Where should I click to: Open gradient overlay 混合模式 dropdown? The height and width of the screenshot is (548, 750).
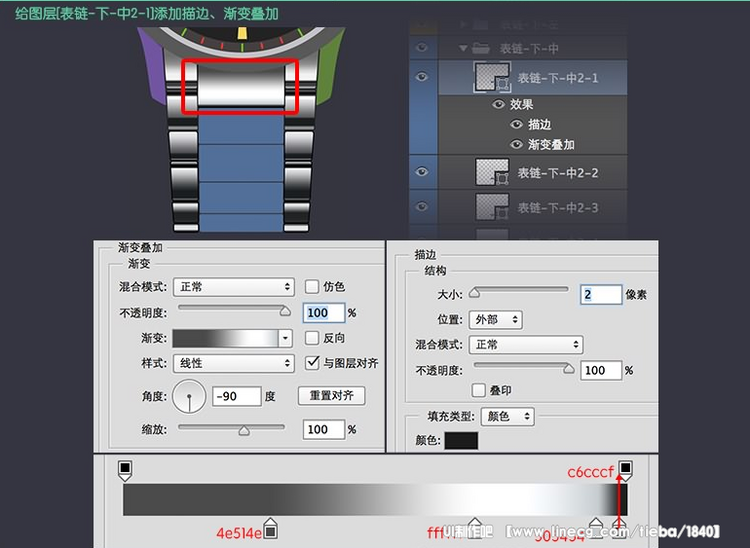[233, 287]
